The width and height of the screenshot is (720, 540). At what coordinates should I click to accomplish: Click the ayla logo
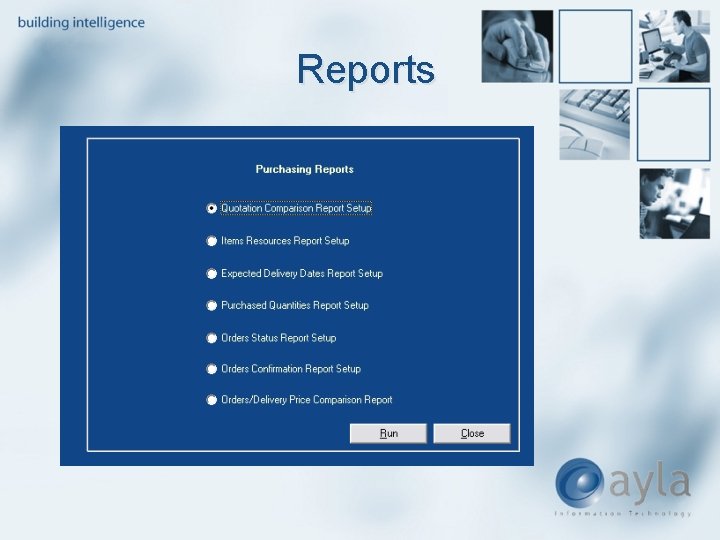[x=623, y=487]
